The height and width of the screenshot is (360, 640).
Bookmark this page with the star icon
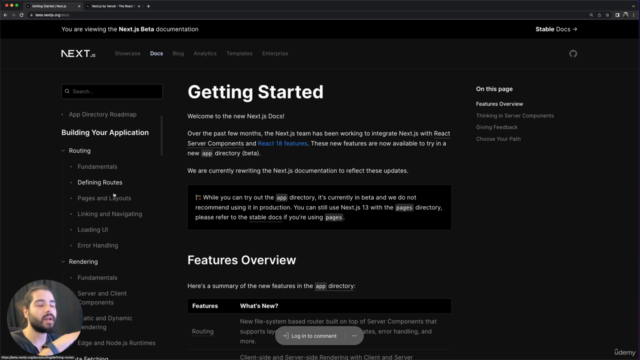(x=607, y=15)
